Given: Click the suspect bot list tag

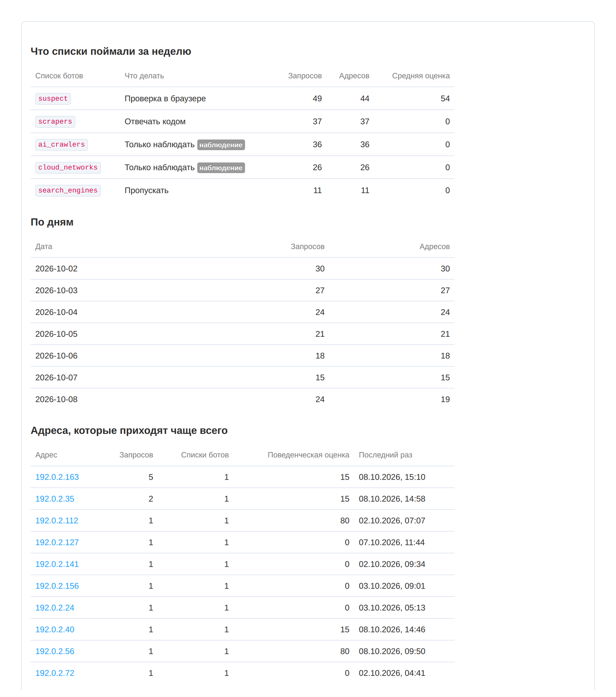Looking at the screenshot, I should [x=53, y=98].
